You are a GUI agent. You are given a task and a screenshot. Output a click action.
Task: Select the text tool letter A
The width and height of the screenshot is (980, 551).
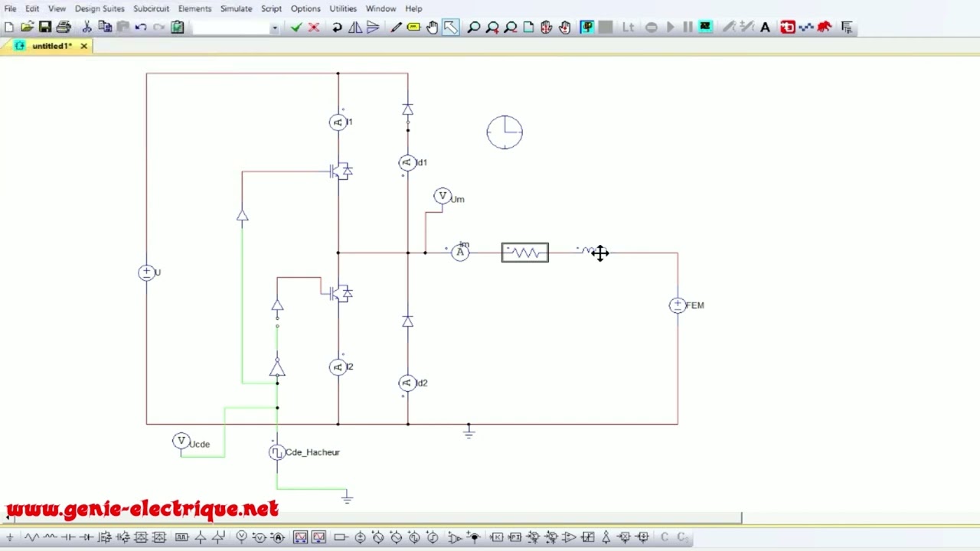coord(765,28)
